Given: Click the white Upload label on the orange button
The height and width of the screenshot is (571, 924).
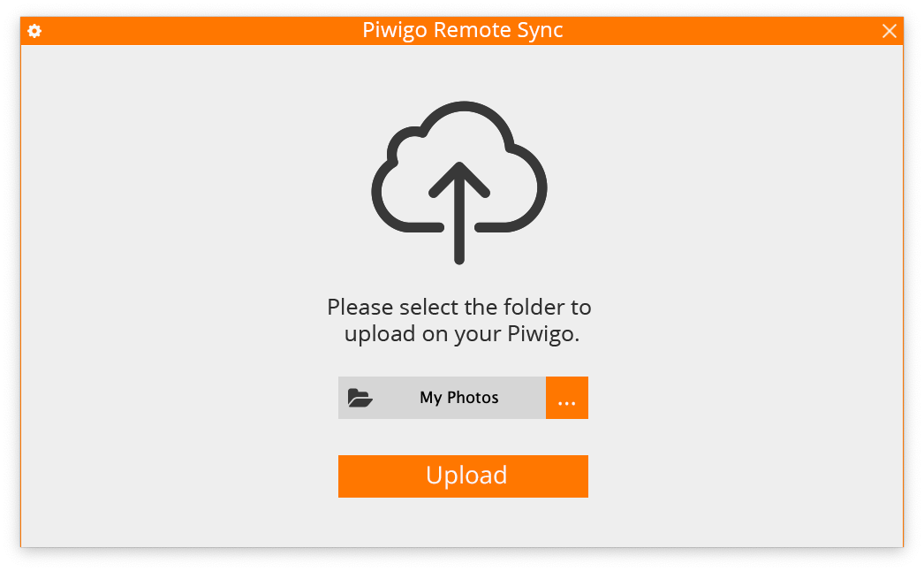Looking at the screenshot, I should click(466, 476).
